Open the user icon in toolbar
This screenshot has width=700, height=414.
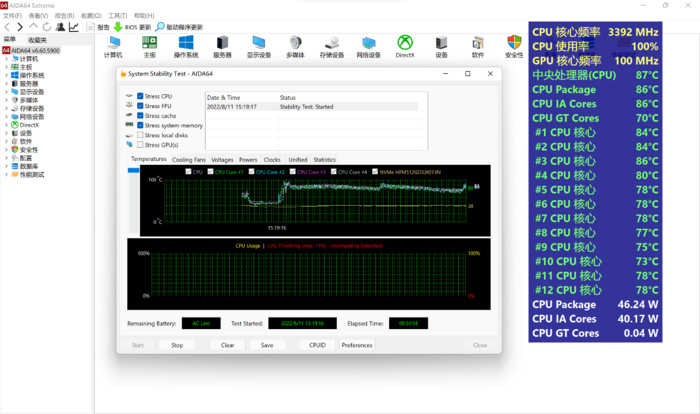[60, 27]
